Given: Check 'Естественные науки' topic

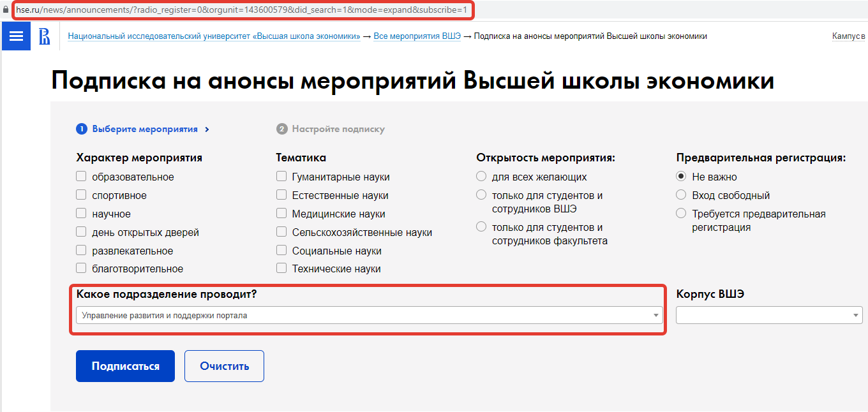Looking at the screenshot, I should (281, 195).
